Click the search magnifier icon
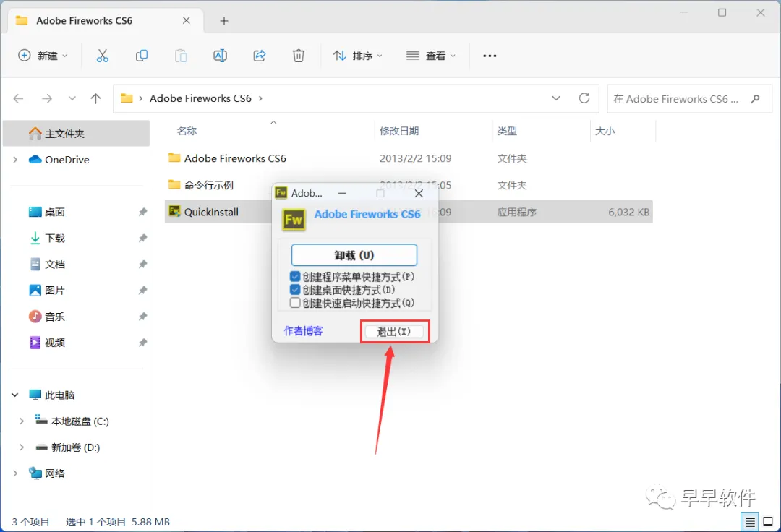The image size is (781, 532). [755, 98]
